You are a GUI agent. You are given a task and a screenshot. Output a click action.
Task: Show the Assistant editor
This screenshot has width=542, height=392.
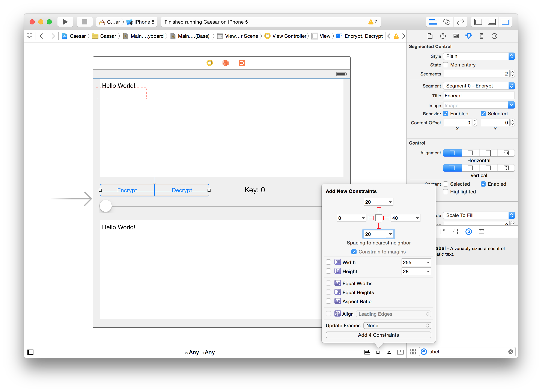(x=447, y=22)
